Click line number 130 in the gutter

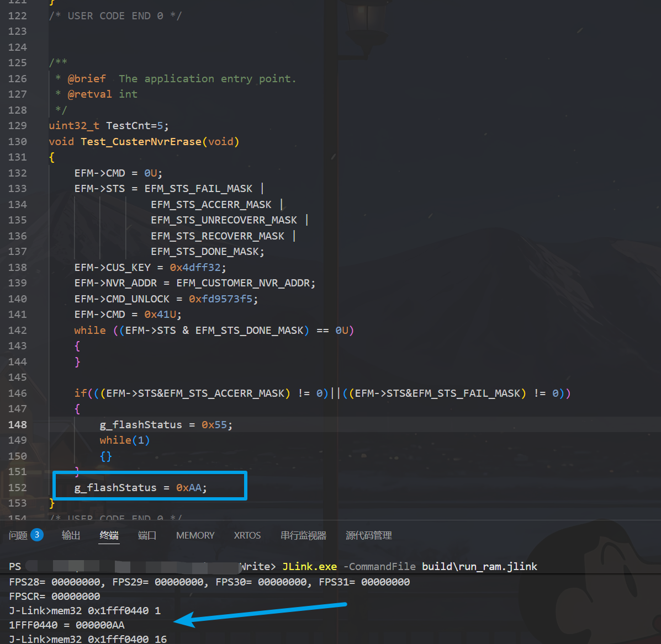(x=17, y=141)
